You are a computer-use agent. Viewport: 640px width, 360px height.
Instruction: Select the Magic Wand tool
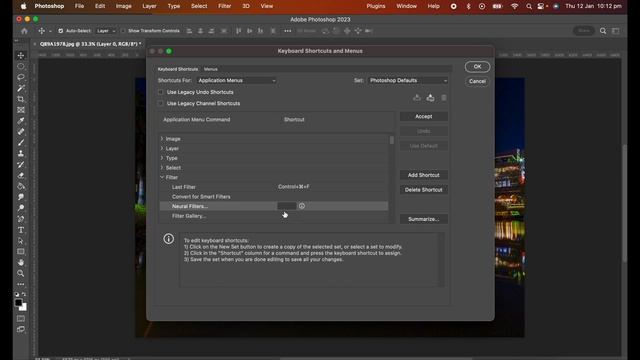pyautogui.click(x=21, y=88)
